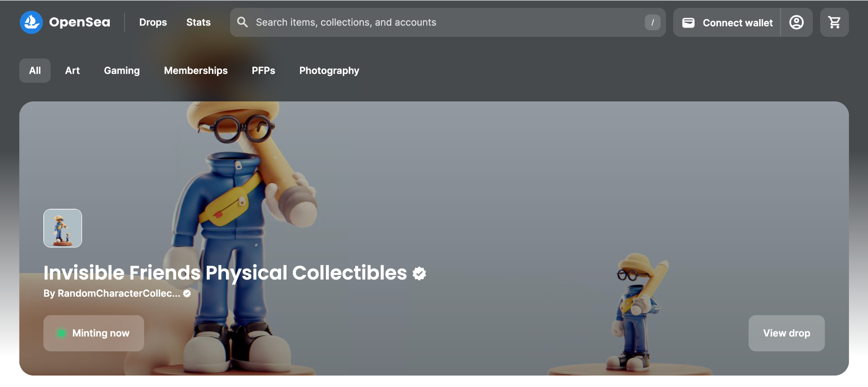Image resolution: width=868 pixels, height=387 pixels.
Task: Open the Stats menu
Action: coord(198,22)
